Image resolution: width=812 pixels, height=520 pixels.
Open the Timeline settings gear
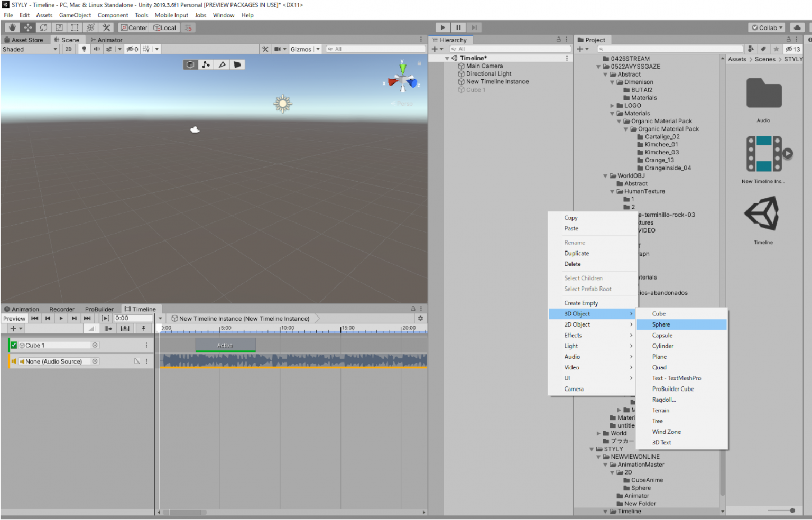[420, 319]
